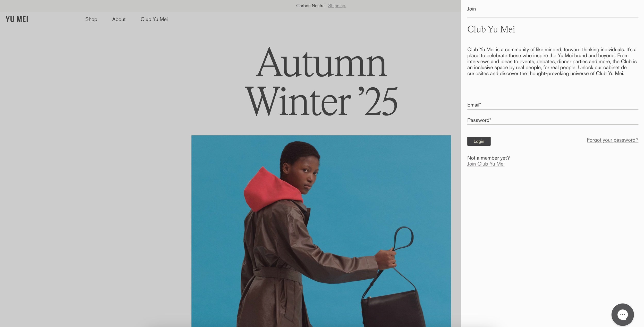Select Club Yu Mei in navigation bar

(x=154, y=19)
